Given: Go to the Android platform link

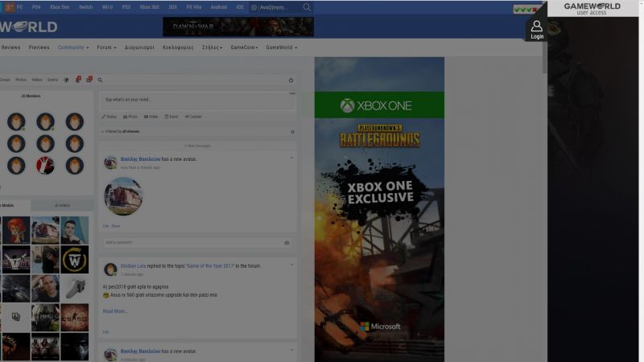Looking at the screenshot, I should pyautogui.click(x=218, y=7).
